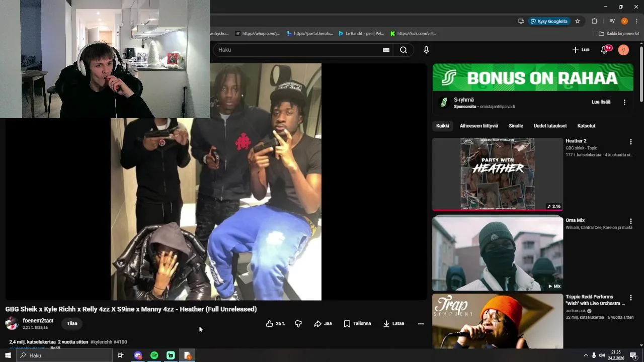Open the Kaikki kirjanmerkit bookmarks folder
644x362 pixels.
619,34
